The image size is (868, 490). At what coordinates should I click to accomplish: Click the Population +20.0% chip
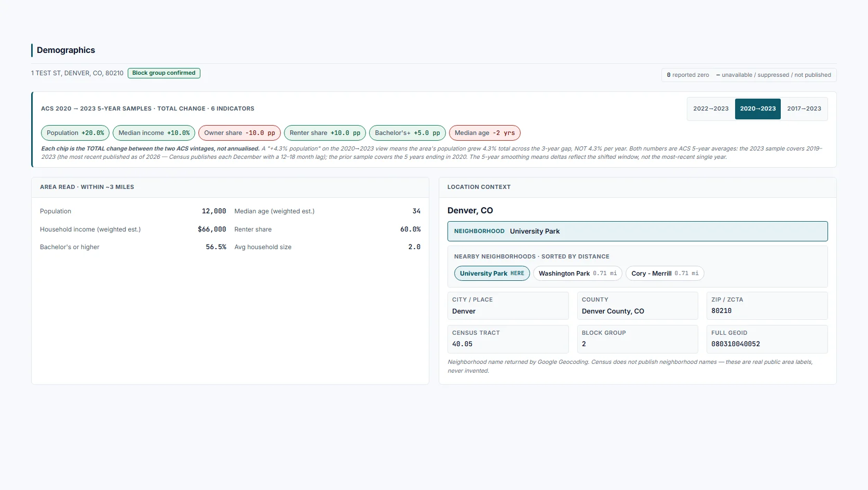[x=75, y=133]
